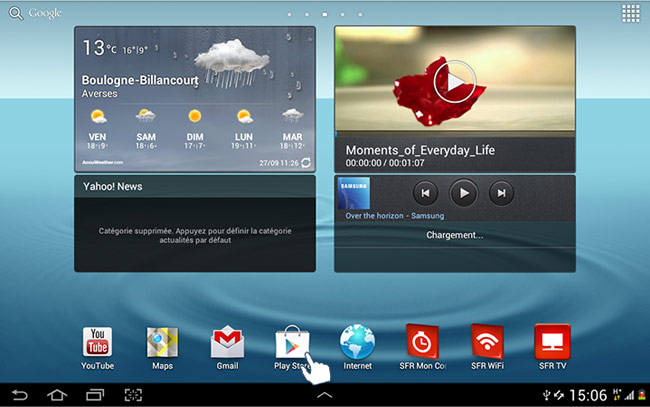Select the LUN forecast day
Image resolution: width=650 pixels, height=407 pixels.
(244, 128)
